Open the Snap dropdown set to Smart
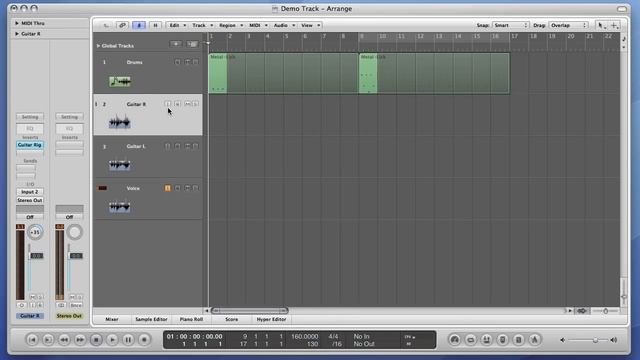640x360 pixels. (x=511, y=25)
